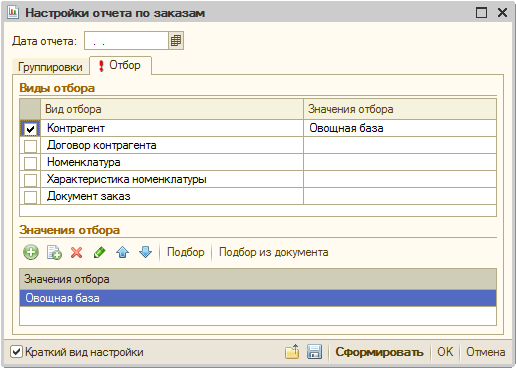Viewport: 516px width, 368px height.
Task: Select the Отбор tab
Action: pos(120,65)
